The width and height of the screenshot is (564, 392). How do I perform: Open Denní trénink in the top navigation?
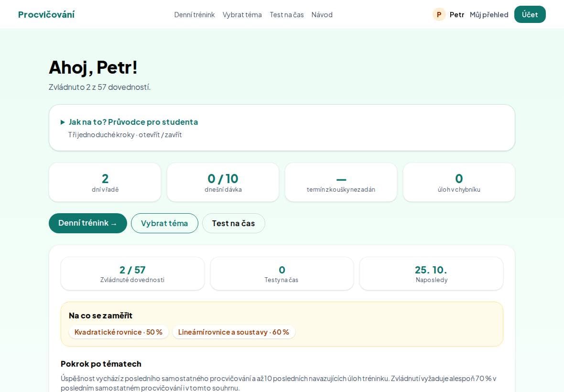194,15
